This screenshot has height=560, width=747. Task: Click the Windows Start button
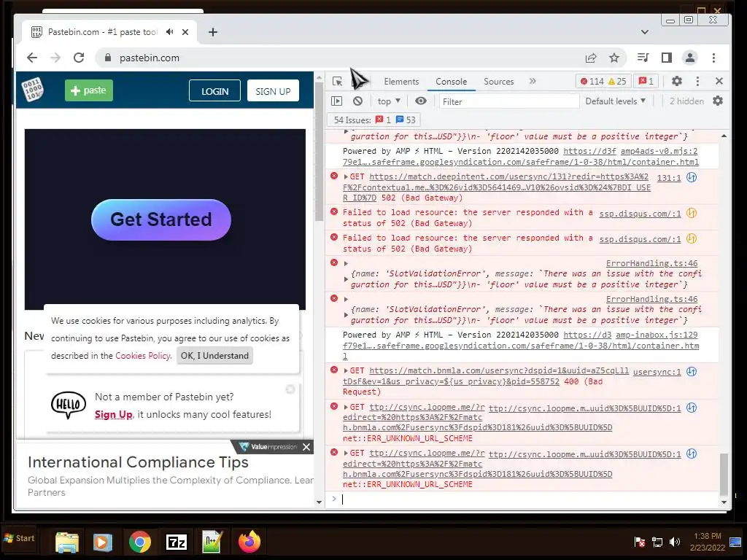point(19,539)
